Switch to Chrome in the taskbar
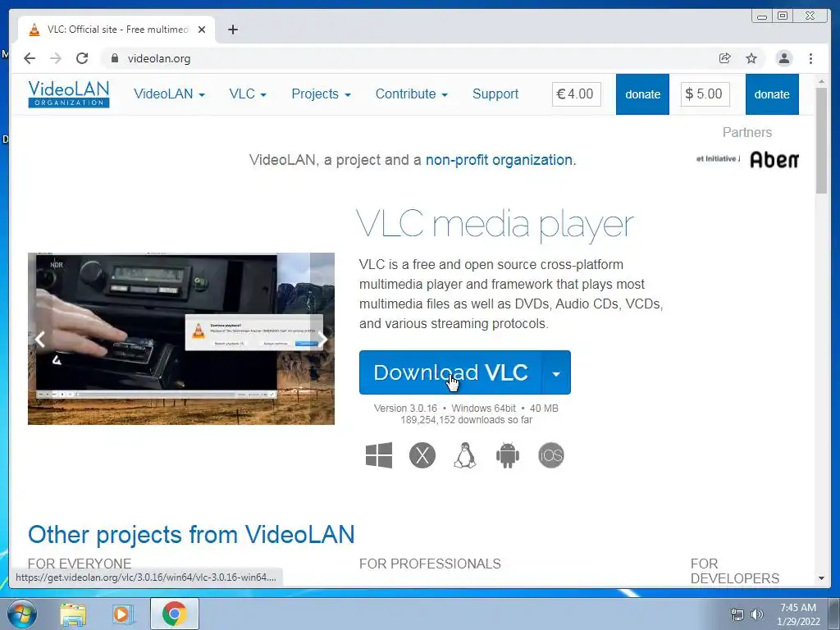The image size is (840, 630). pyautogui.click(x=175, y=614)
